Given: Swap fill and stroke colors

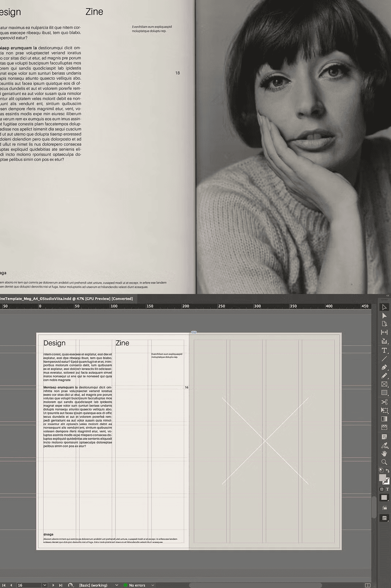Looking at the screenshot, I should (387, 470).
